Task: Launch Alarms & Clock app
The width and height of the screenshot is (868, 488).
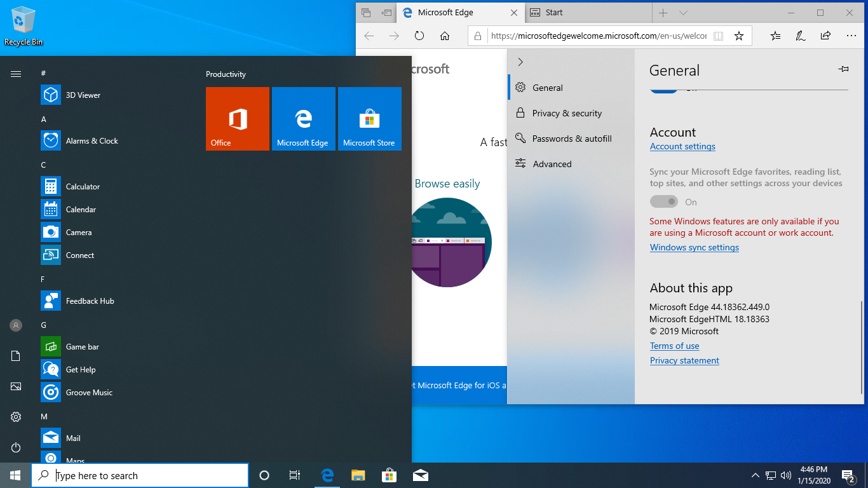Action: click(114, 141)
